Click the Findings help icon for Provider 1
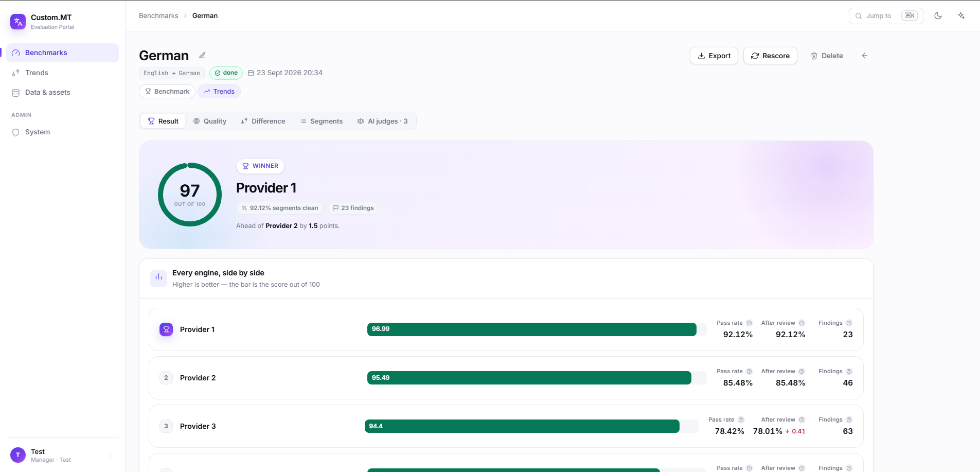This screenshot has height=472, width=980. (x=849, y=323)
